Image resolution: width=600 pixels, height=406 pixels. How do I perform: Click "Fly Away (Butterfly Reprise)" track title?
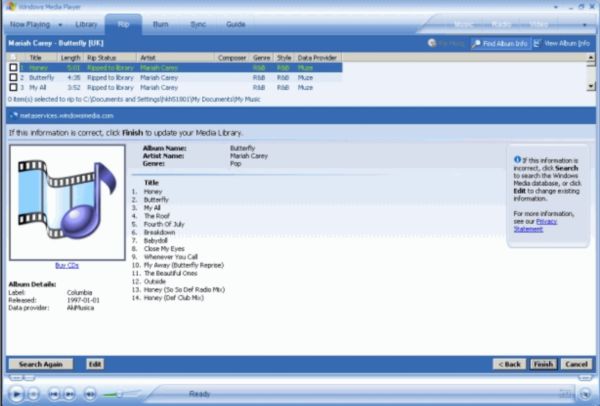click(184, 265)
